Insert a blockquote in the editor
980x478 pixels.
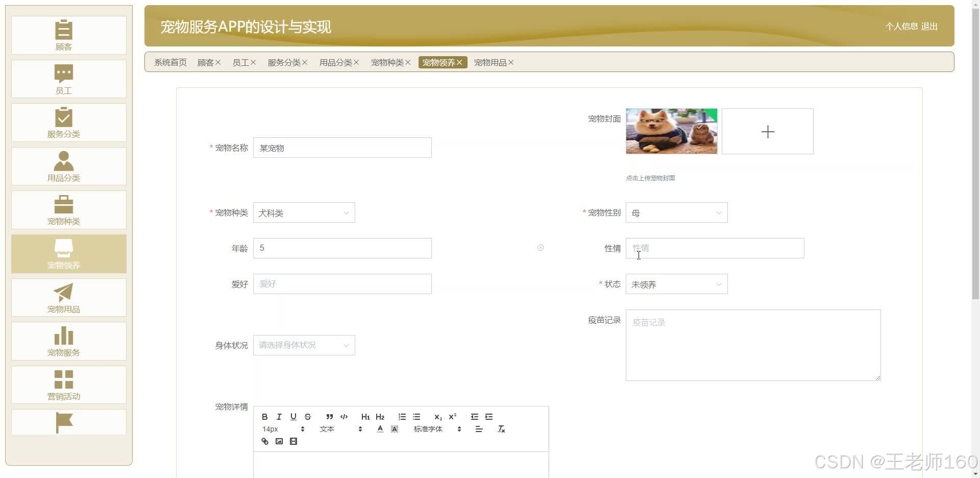click(x=330, y=417)
